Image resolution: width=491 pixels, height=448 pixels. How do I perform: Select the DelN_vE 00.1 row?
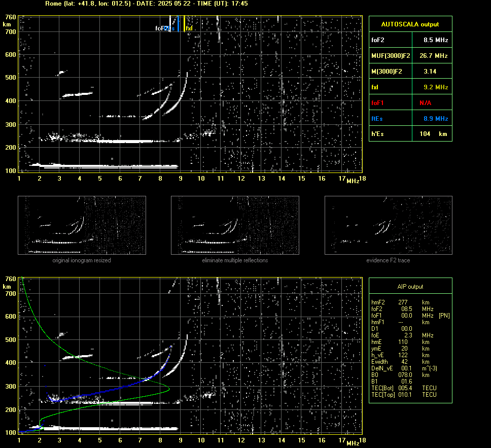[x=404, y=368]
